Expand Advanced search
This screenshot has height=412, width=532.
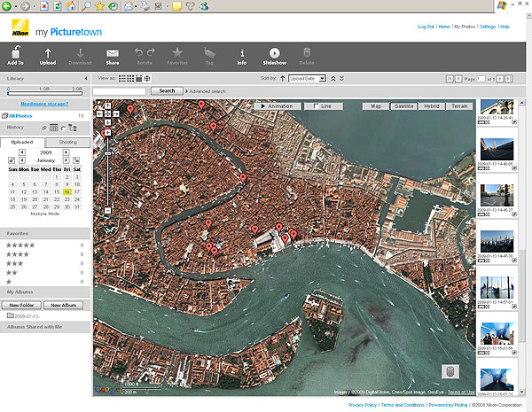[206, 91]
